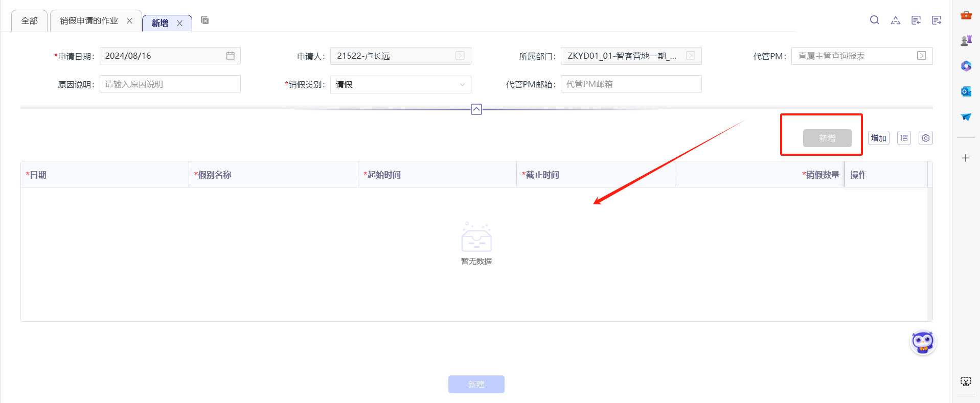Click the 新建 button at the bottom
The height and width of the screenshot is (403, 980).
476,385
